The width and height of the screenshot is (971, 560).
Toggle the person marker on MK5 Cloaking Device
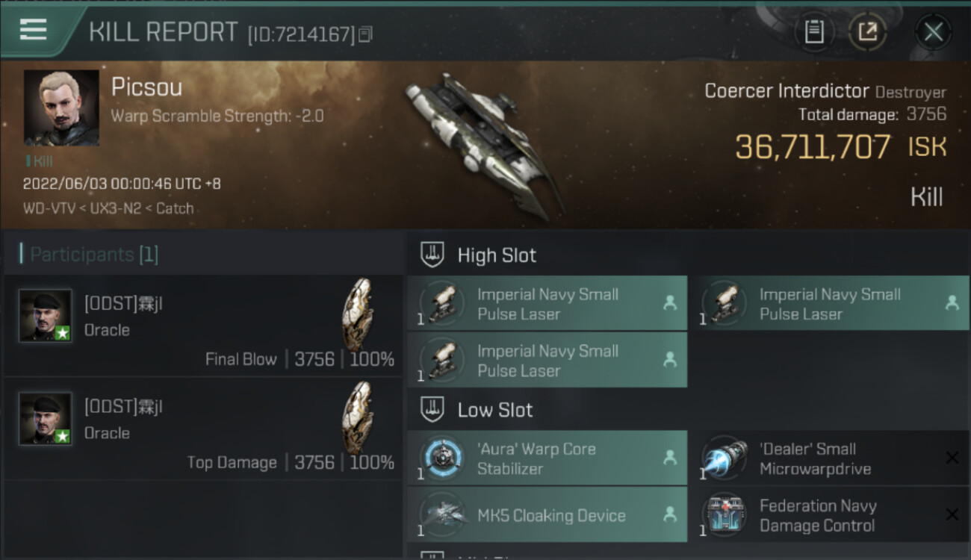pos(670,514)
